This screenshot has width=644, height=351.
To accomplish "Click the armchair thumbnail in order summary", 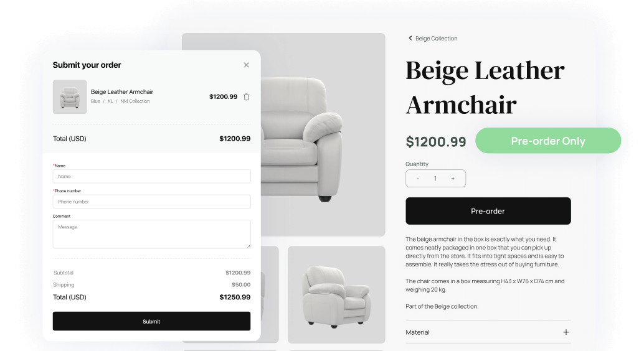I will point(70,97).
